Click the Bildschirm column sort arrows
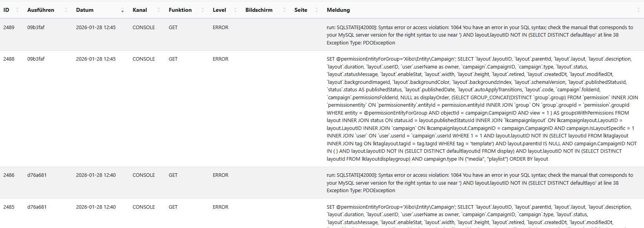This screenshot has width=644, height=228. (284, 10)
